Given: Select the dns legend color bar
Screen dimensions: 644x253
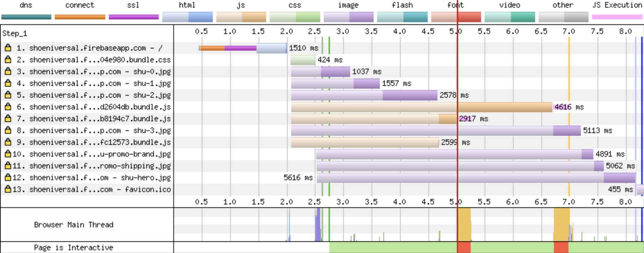Looking at the screenshot, I should tap(26, 17).
